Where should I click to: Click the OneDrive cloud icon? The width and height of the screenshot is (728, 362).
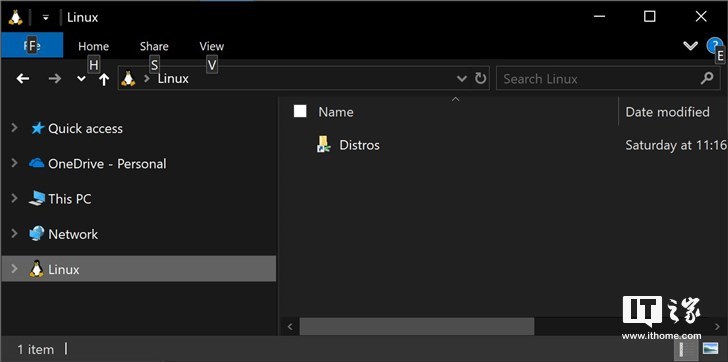[37, 163]
